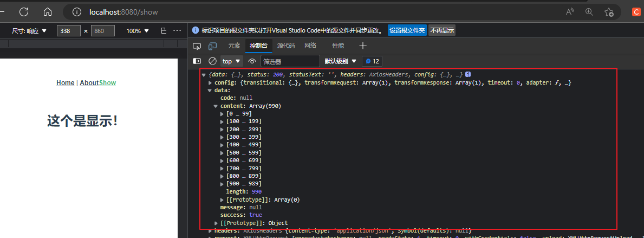Click the 不再显示 button
Screen dimensions: 644x238
tap(441, 30)
